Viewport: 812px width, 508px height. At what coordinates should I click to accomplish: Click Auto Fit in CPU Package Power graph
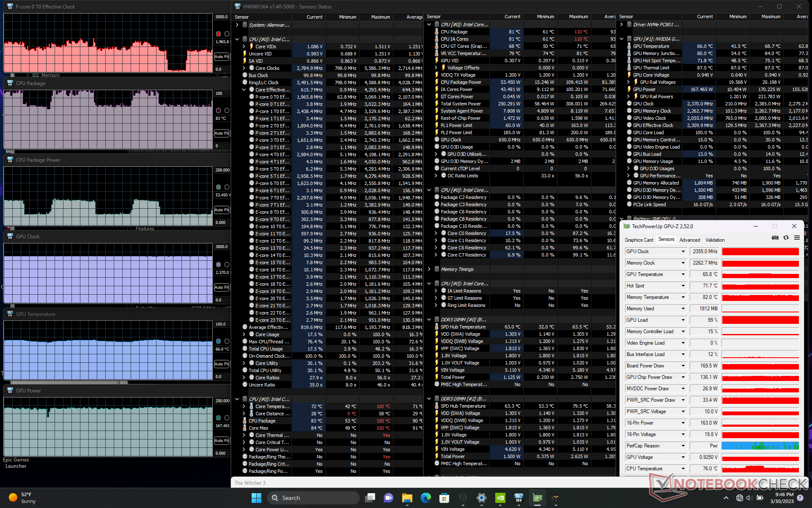(222, 210)
